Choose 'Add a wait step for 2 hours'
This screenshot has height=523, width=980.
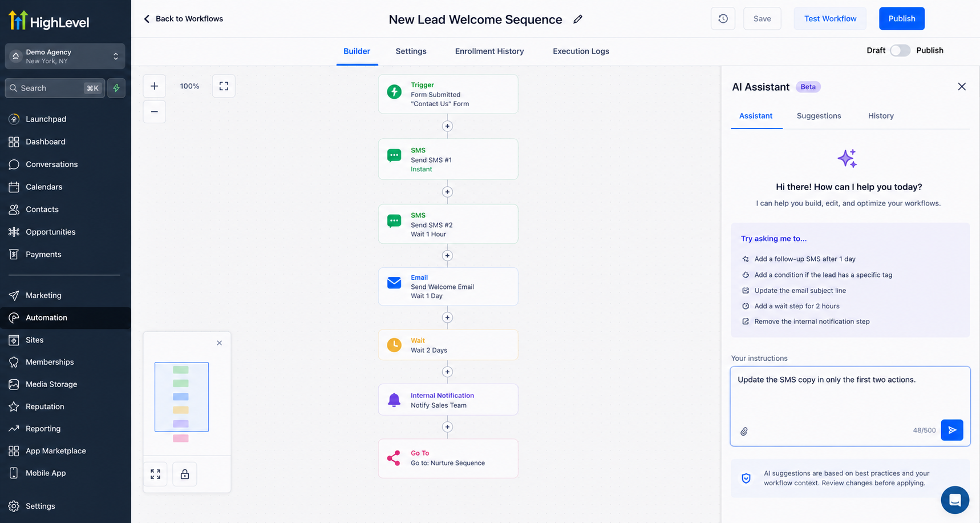(790, 306)
